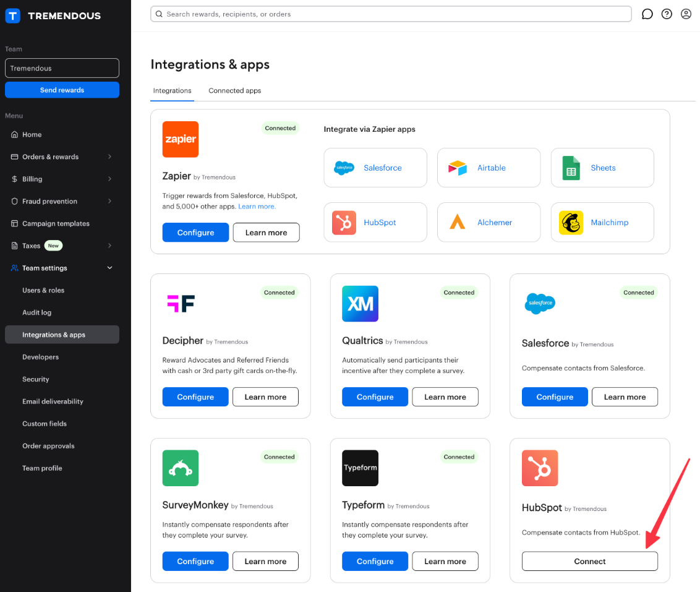
Task: Open the user account profile icon
Action: (686, 14)
